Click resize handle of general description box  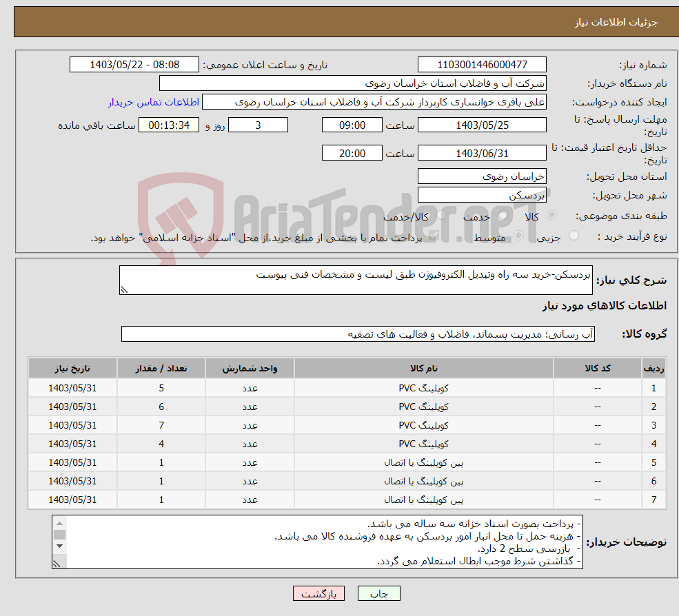tap(124, 290)
